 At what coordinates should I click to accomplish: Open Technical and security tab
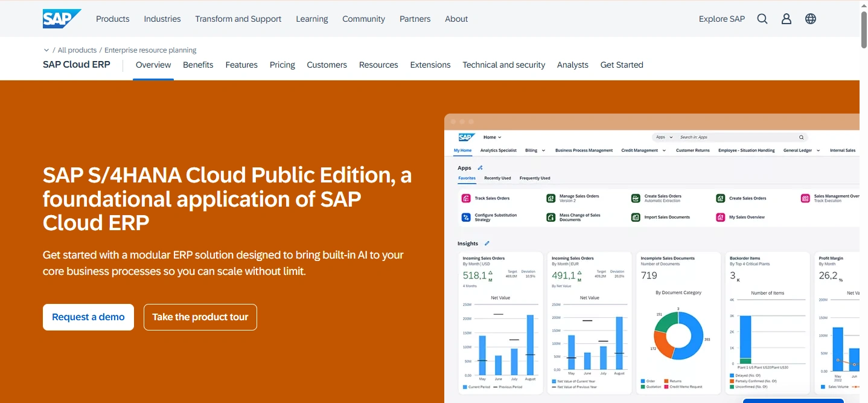[504, 65]
